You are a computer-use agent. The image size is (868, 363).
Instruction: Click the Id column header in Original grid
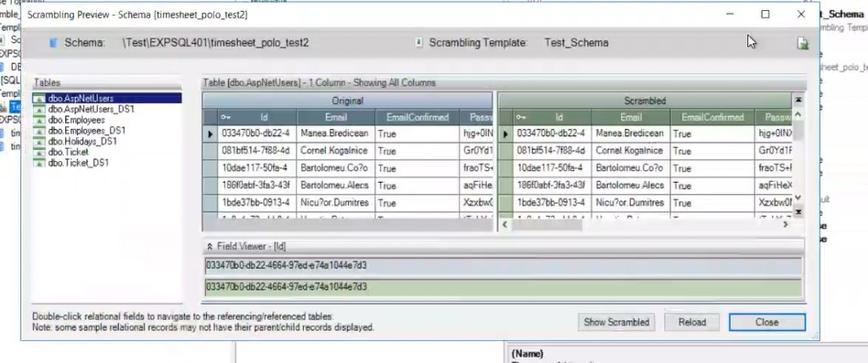(257, 117)
